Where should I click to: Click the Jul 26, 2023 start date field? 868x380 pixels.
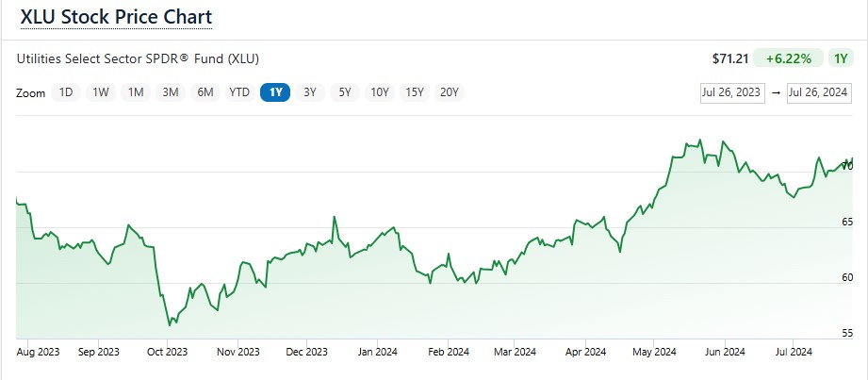coord(730,92)
